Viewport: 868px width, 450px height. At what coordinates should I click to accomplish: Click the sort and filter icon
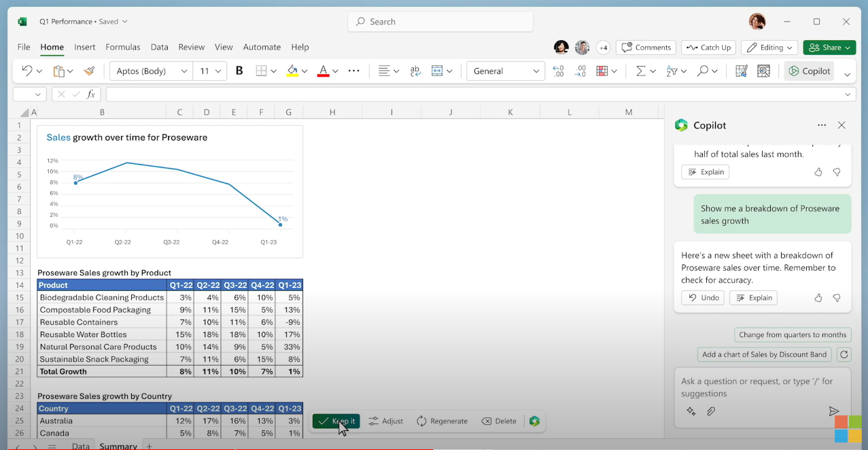(672, 71)
